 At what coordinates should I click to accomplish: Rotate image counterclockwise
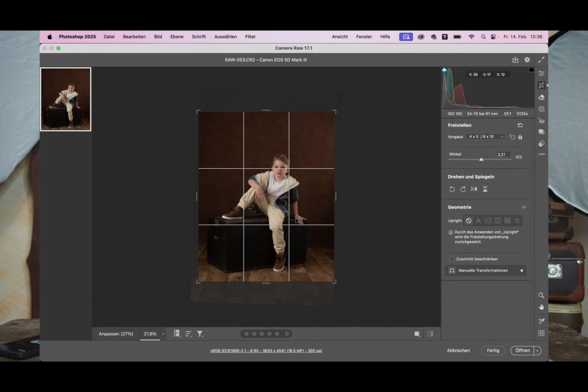[x=452, y=189]
